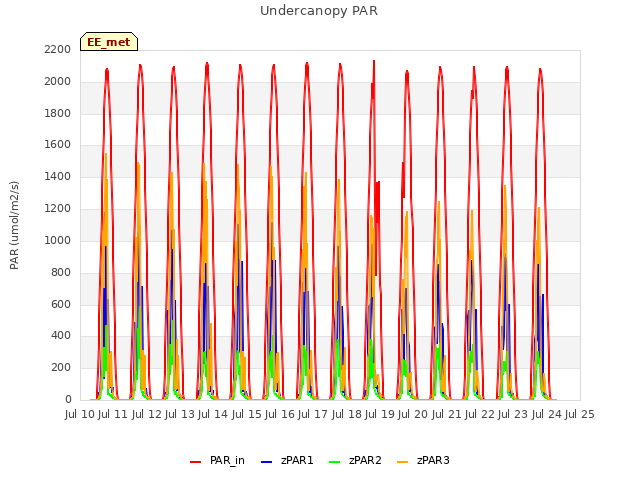640x480 pixels.
Task: Click the Jul 15 x-axis label
Action: coord(247,415)
